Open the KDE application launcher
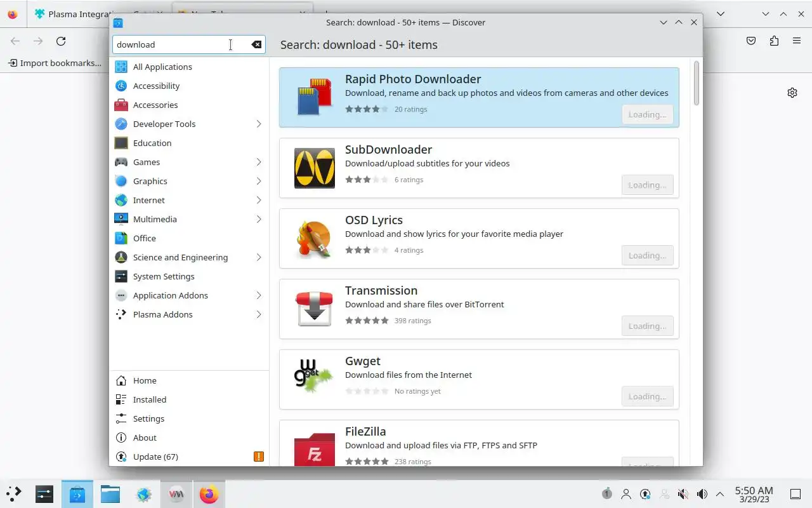812x508 pixels. pyautogui.click(x=14, y=493)
